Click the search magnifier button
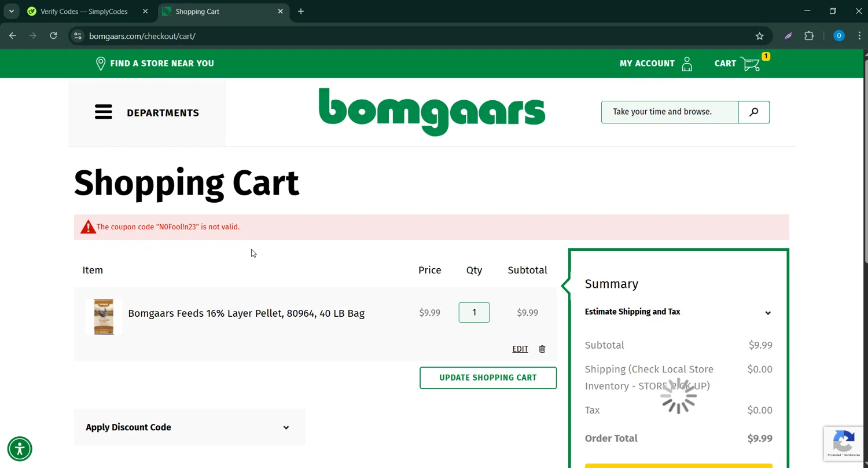 pos(754,112)
